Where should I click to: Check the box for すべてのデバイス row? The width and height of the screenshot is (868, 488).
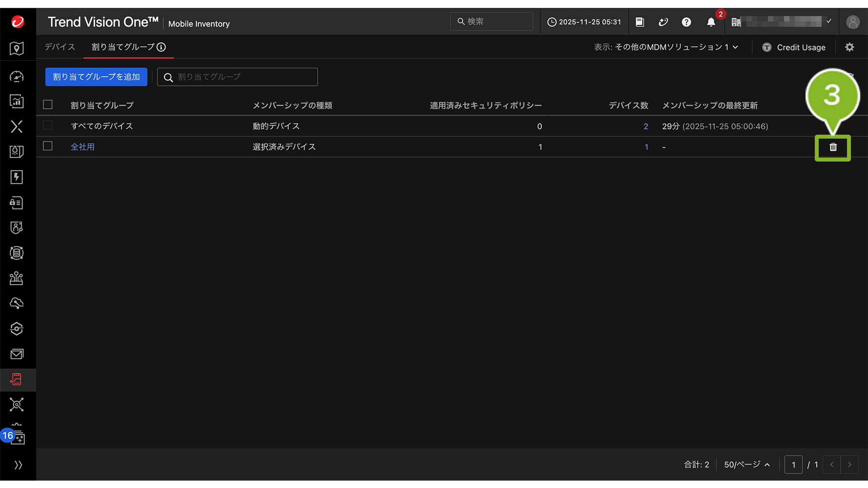point(48,125)
